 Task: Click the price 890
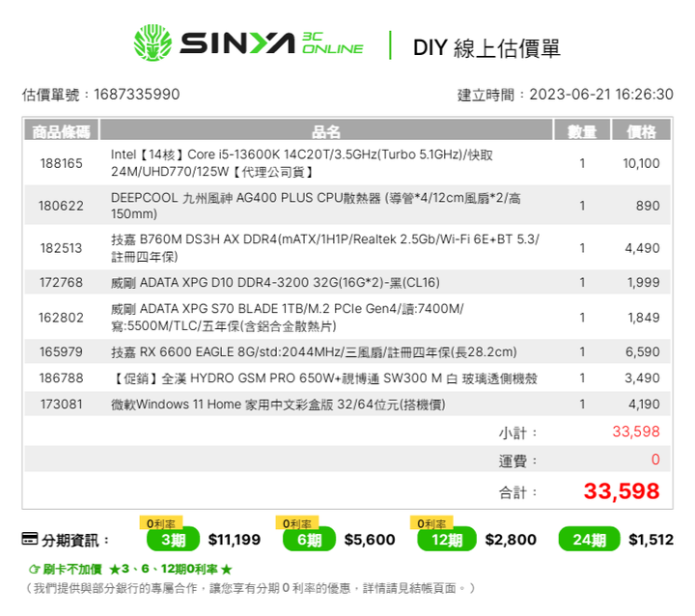tap(648, 206)
